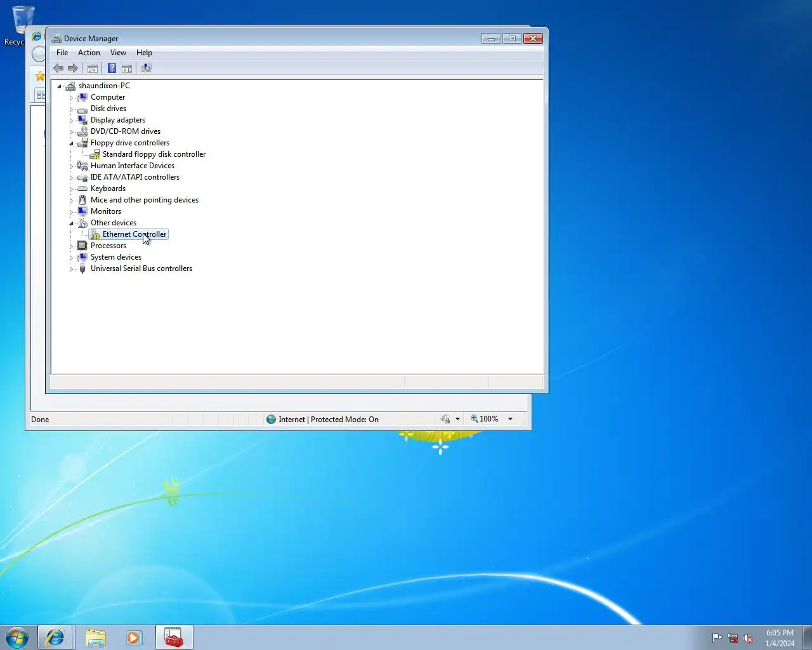This screenshot has width=812, height=650.
Task: Toggle the Show/Hide Console Tree toolbar icon
Action: pos(92,68)
